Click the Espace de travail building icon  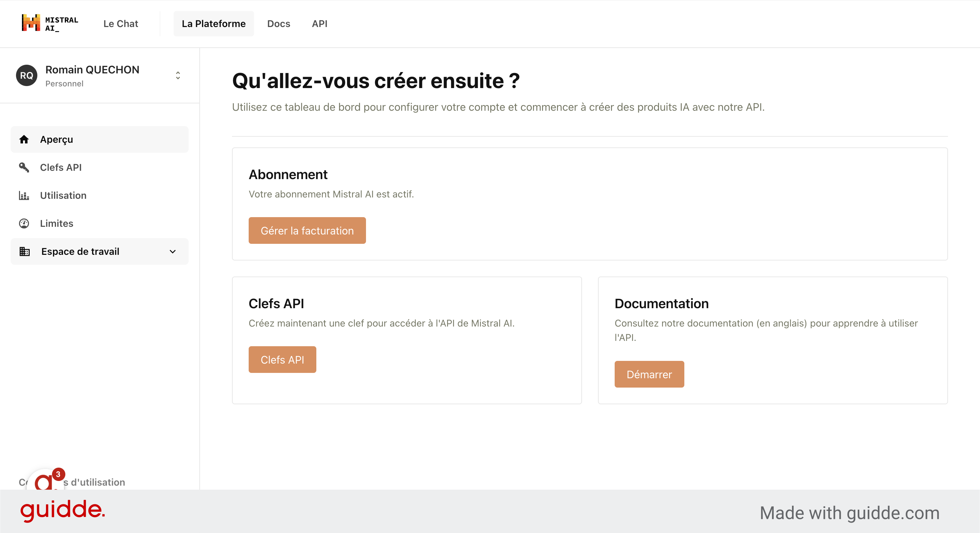click(x=24, y=251)
